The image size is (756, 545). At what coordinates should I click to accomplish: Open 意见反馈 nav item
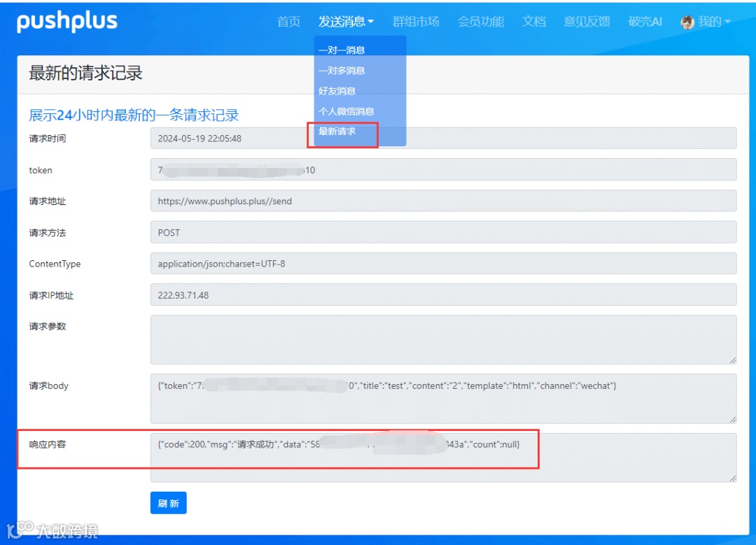click(x=587, y=22)
